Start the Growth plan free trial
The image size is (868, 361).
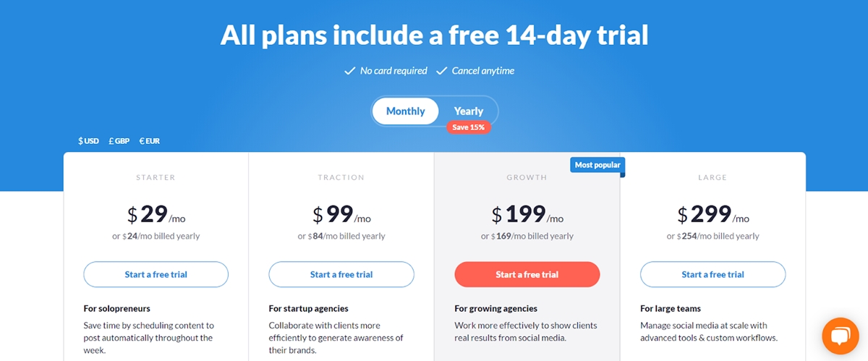pos(527,274)
